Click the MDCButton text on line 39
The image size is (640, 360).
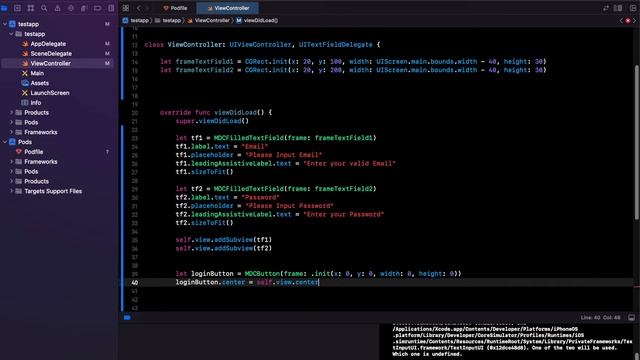262,273
